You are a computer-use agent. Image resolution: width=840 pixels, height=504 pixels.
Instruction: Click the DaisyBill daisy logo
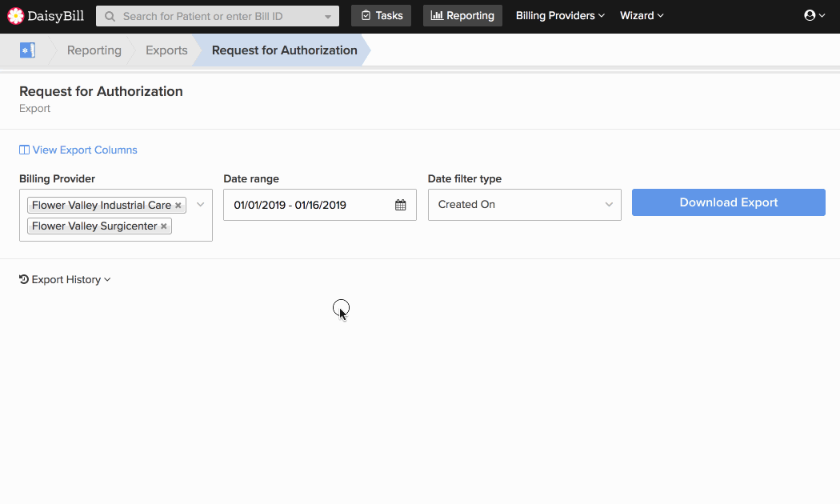15,16
